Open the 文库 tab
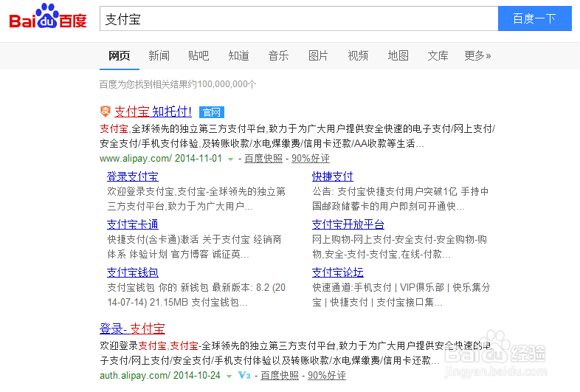The width and height of the screenshot is (580, 392). 438,55
